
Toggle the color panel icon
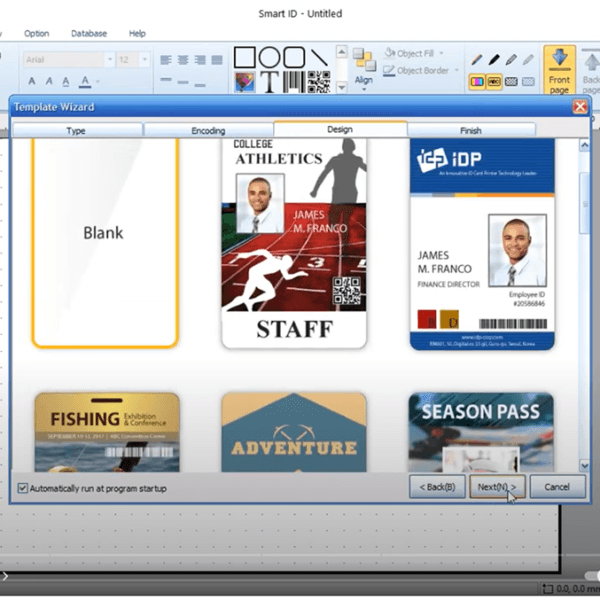click(477, 82)
